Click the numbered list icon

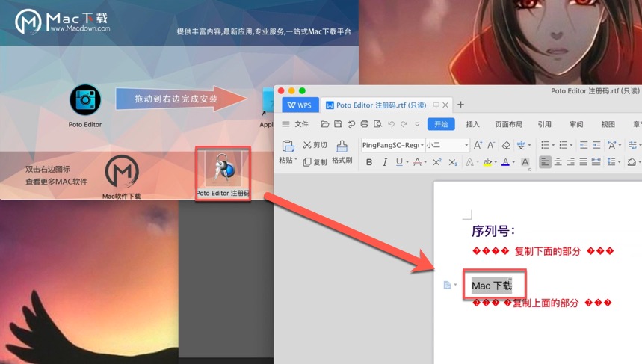coord(564,145)
